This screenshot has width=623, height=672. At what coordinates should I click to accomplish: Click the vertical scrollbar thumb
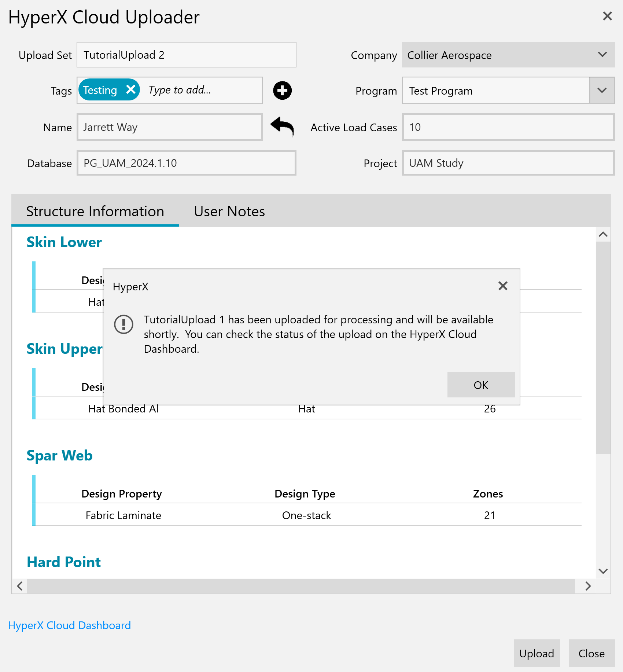tap(603, 348)
